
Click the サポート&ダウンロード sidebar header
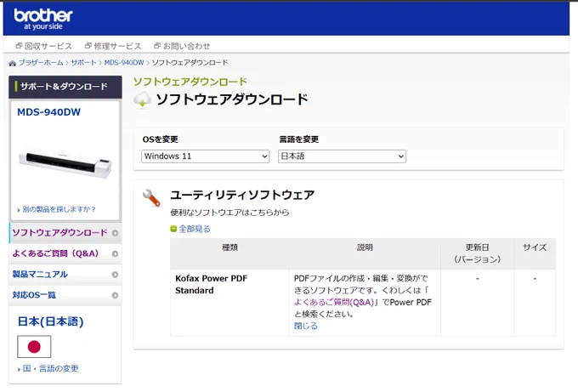click(65, 87)
